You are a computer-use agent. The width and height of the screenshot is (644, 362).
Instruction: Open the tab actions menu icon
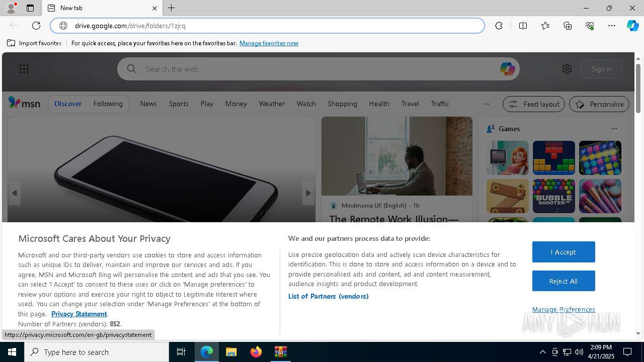click(30, 8)
